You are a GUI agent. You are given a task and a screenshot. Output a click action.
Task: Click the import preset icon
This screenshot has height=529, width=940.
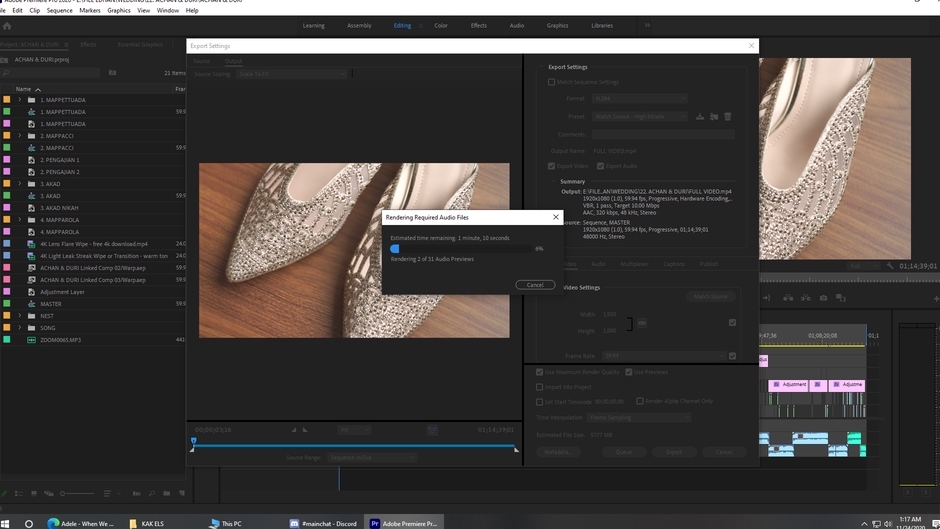point(714,116)
